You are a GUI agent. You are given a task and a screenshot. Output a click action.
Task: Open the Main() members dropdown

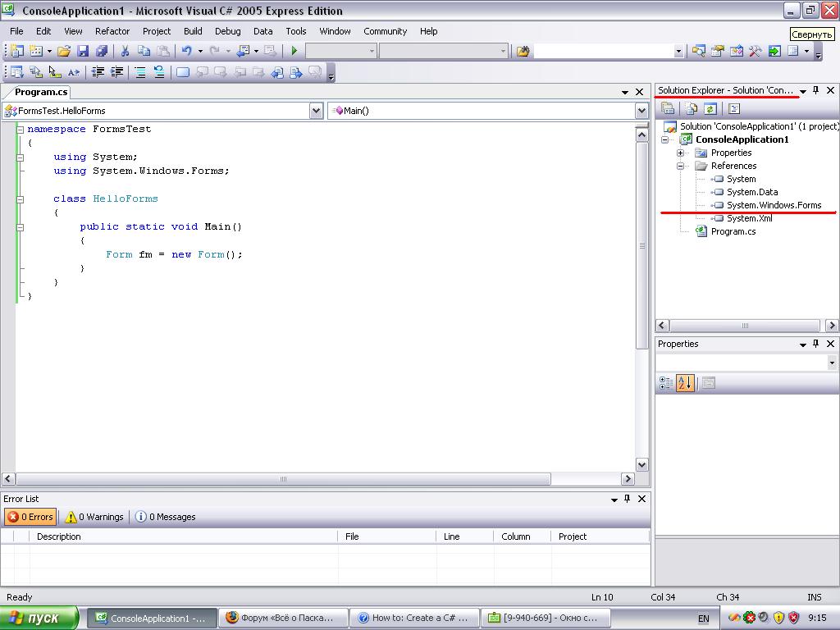click(641, 111)
